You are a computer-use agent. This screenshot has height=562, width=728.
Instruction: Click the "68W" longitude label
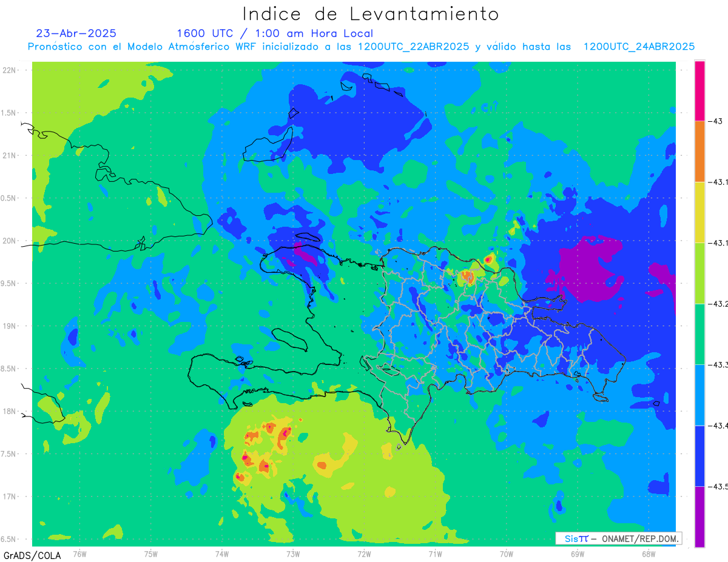click(x=649, y=554)
